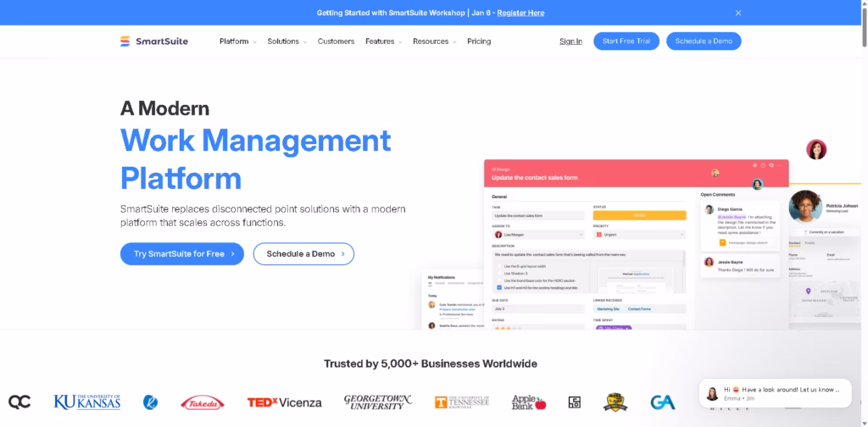
Task: Click the Takeda logo
Action: point(203,402)
